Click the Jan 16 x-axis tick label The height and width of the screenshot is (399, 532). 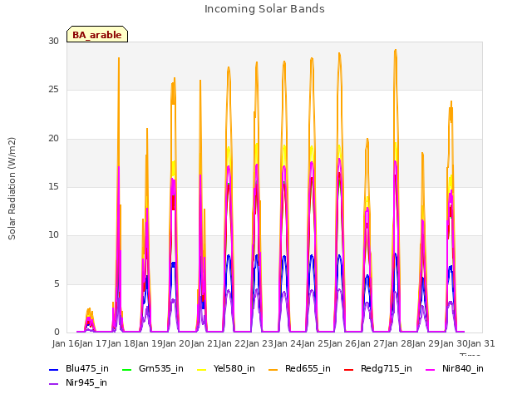[x=66, y=343]
